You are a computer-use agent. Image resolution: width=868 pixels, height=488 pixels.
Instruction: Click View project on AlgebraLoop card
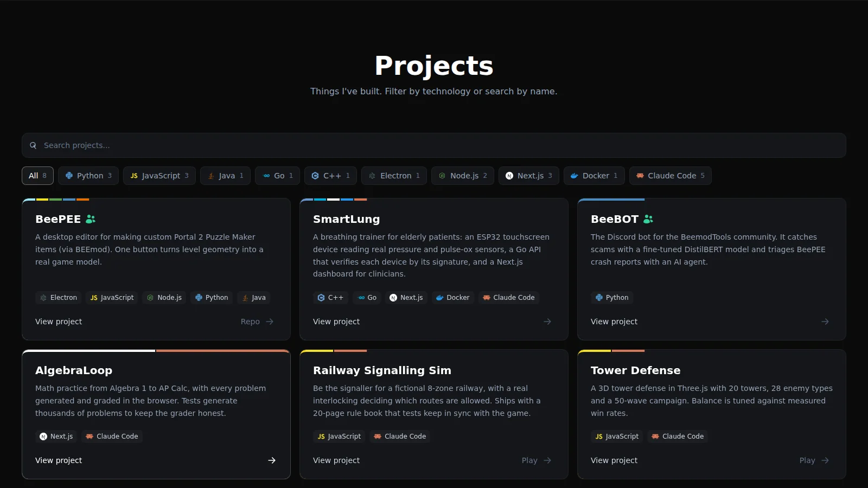[x=59, y=460]
